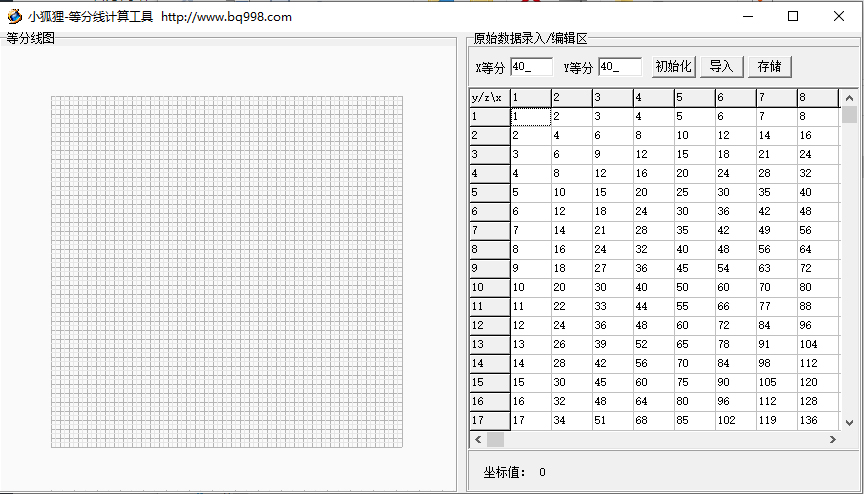Focus the Y等分 input field

(x=620, y=67)
